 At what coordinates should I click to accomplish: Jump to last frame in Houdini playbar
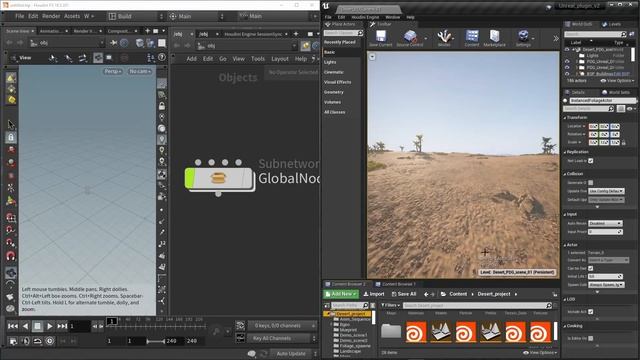(62, 326)
